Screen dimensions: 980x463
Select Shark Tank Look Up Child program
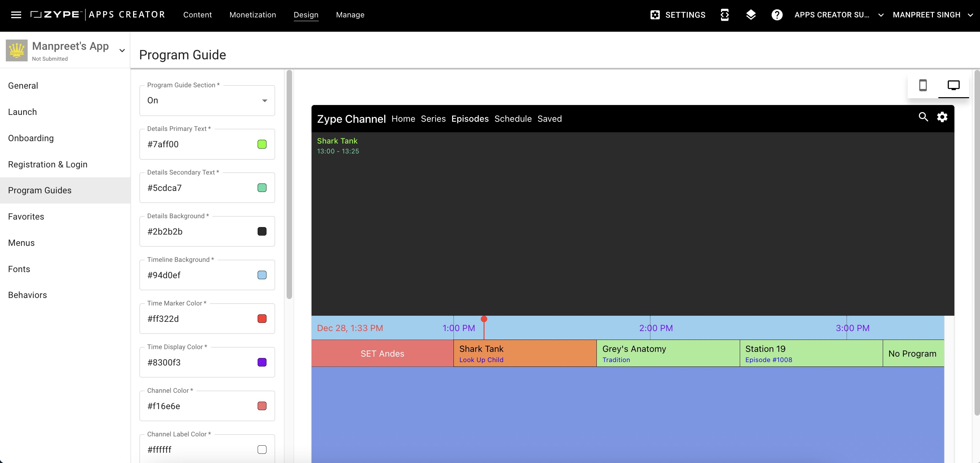[525, 353]
